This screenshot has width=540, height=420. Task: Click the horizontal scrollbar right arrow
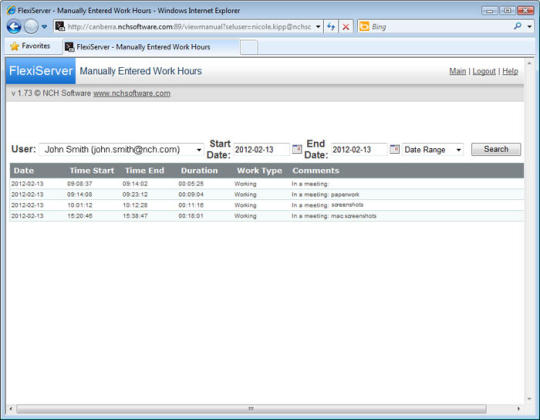(519, 409)
